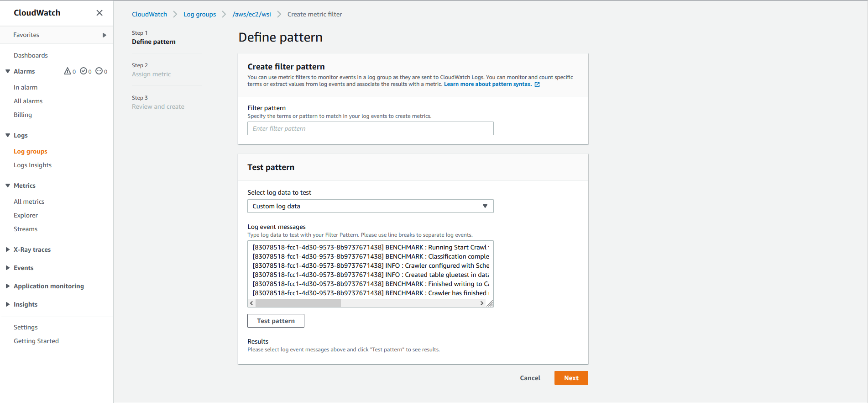Image resolution: width=868 pixels, height=403 pixels.
Task: Go to Log groups breadcrumb link
Action: pos(199,14)
